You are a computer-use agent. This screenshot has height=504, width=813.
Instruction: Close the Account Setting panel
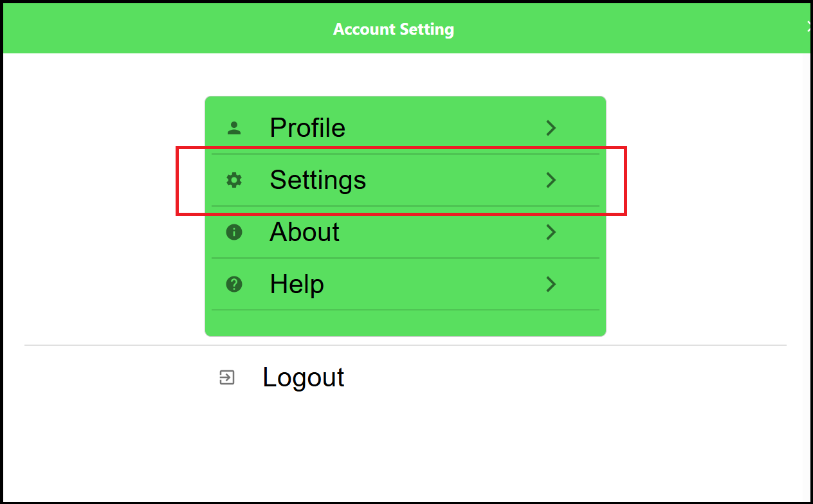pyautogui.click(x=808, y=26)
